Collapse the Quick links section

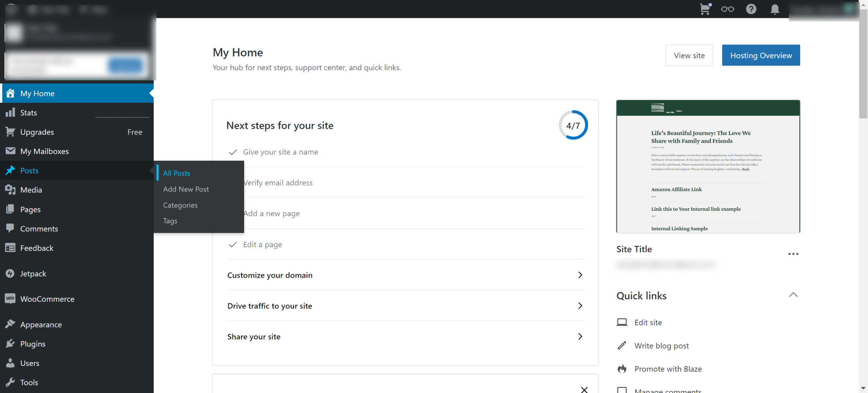click(x=793, y=295)
